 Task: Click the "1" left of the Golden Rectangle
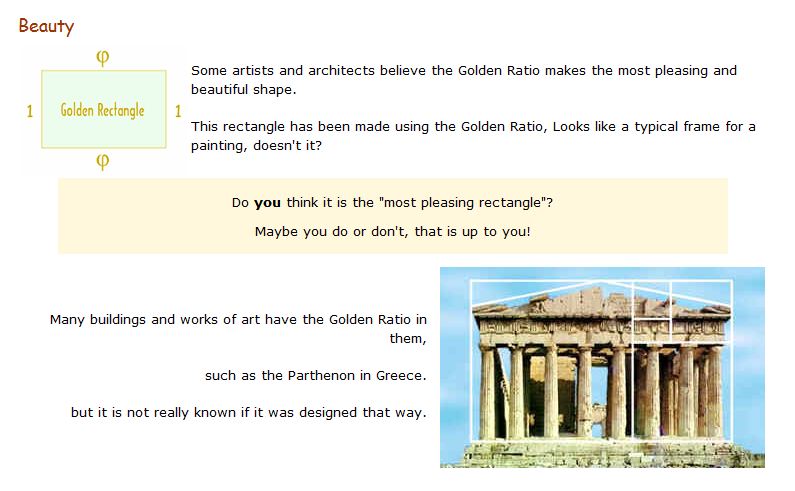(x=30, y=111)
